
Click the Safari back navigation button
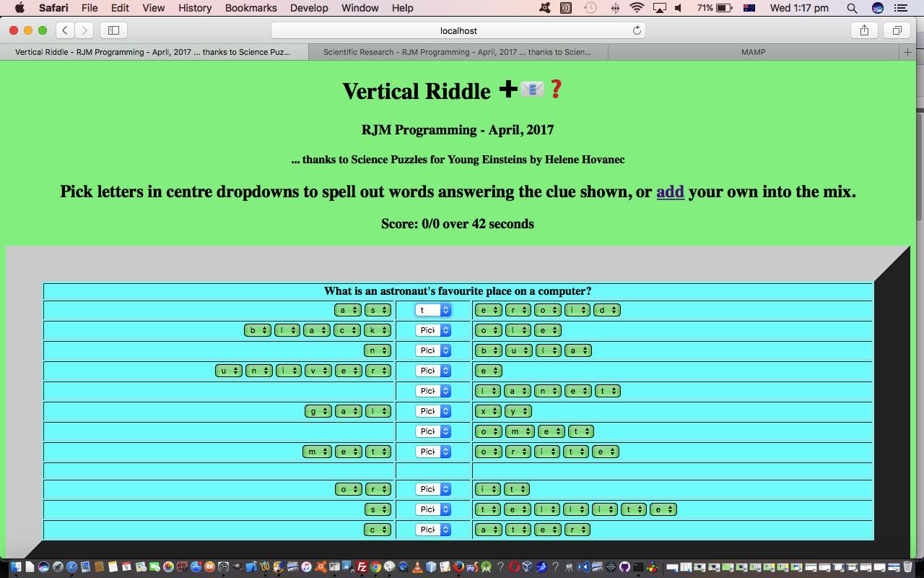(x=65, y=30)
